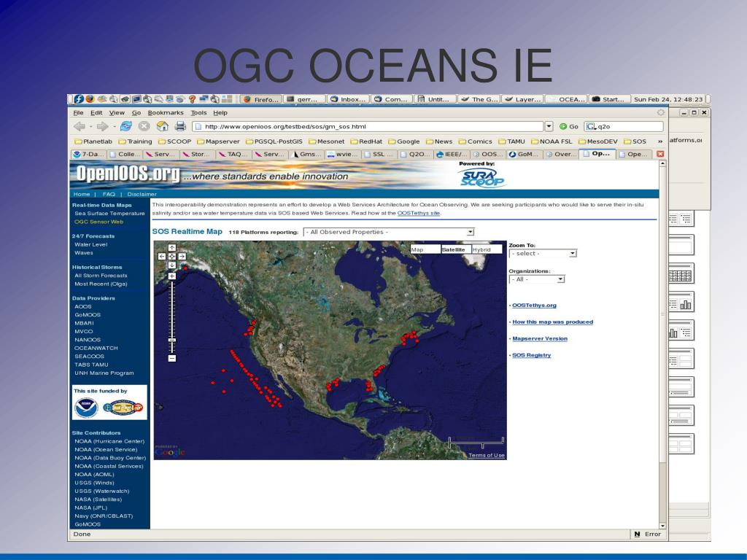
Task: Reload the page with the refresh icon
Action: (126, 126)
